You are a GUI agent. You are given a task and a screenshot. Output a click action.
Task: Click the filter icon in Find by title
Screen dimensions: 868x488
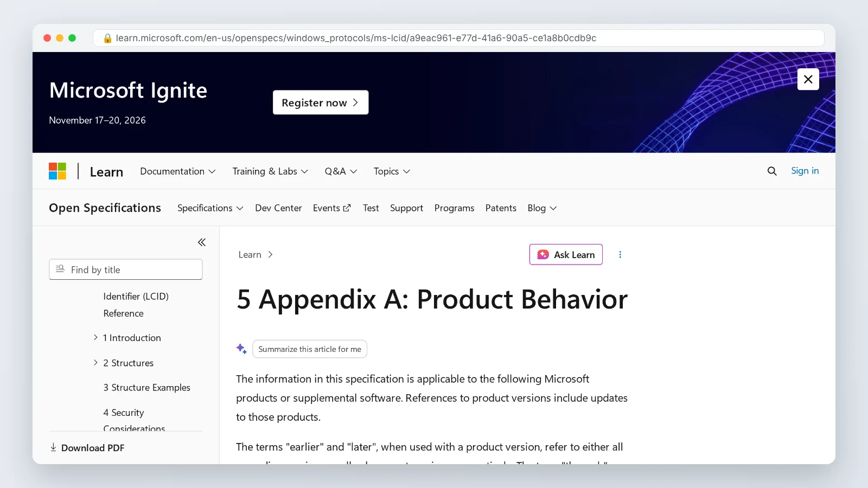click(60, 269)
